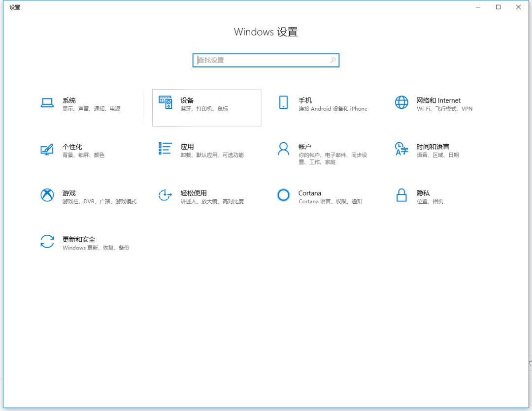Click text 你的帐户、电子邮件、同步设置
The height and width of the screenshot is (411, 532).
(333, 158)
